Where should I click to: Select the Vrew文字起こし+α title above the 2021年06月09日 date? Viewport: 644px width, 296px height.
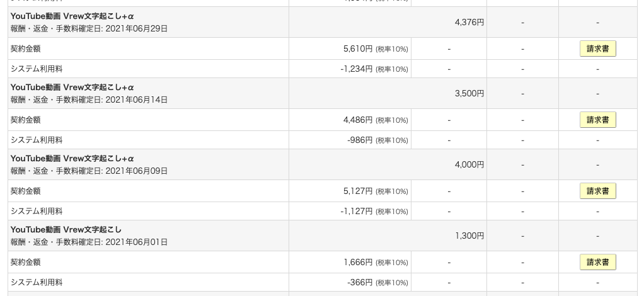(72, 159)
